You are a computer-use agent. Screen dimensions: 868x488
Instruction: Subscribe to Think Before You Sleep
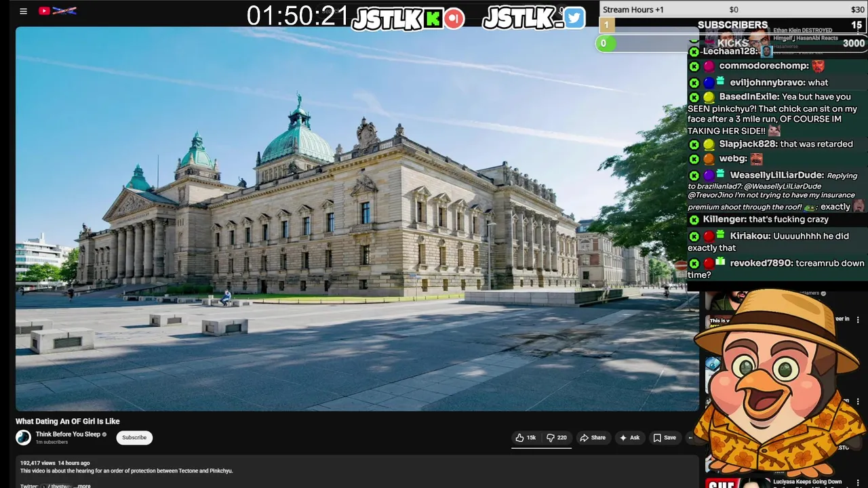[x=134, y=438]
